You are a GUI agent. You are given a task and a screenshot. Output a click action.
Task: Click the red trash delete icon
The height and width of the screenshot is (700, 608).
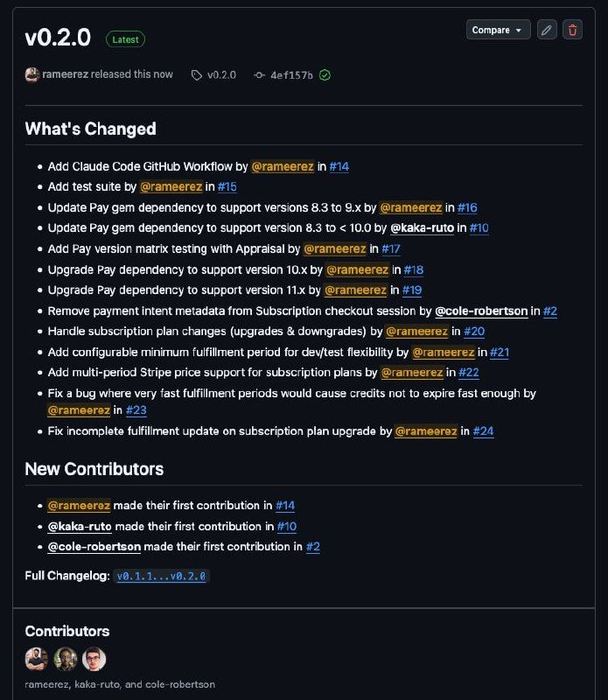pos(573,30)
